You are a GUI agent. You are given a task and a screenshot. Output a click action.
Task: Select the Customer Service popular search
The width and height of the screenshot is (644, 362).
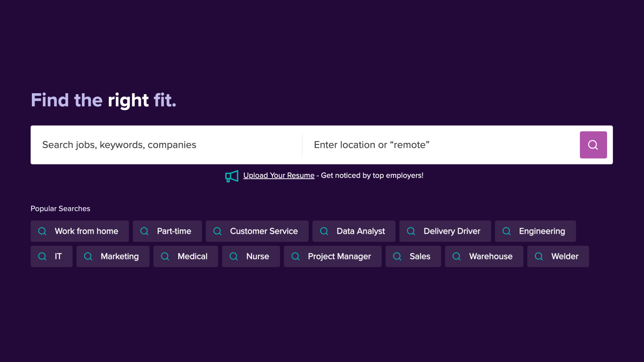[x=257, y=231]
